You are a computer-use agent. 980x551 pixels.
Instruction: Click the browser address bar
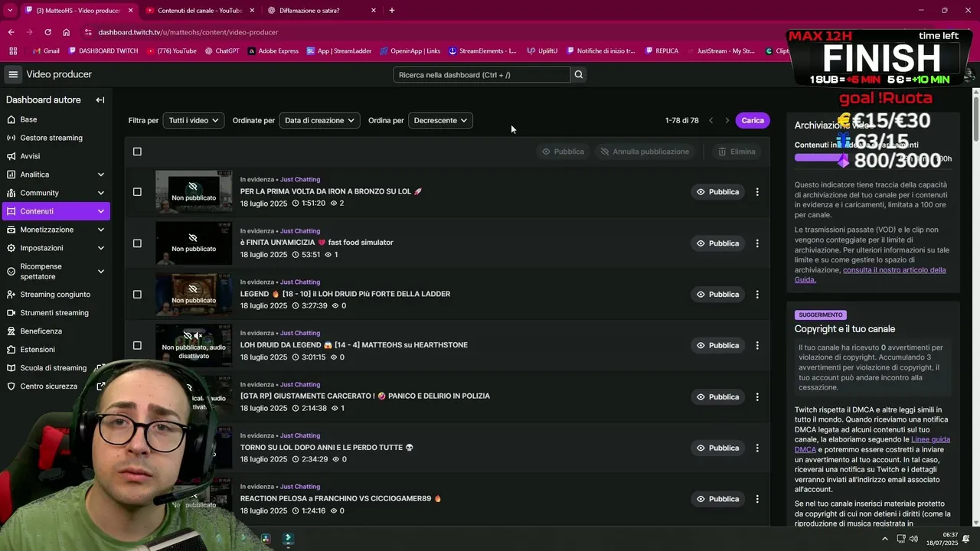[x=429, y=32]
